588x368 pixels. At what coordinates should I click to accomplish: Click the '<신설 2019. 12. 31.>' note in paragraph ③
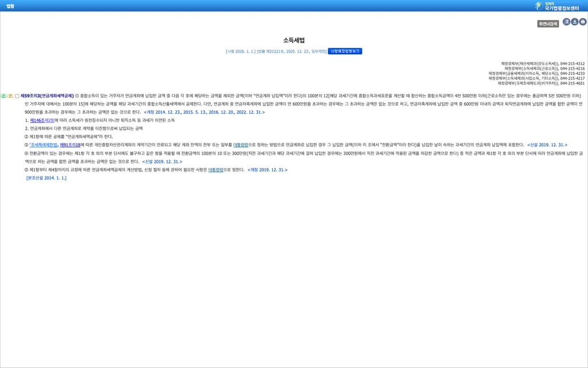tap(547, 145)
